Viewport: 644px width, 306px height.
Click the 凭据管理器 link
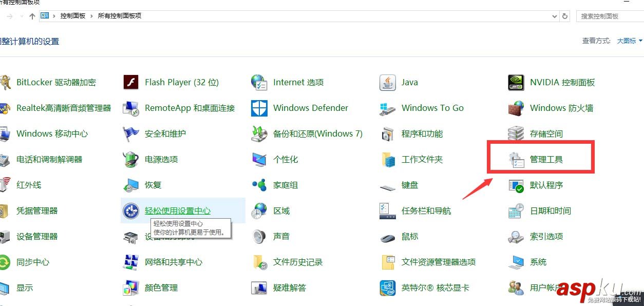(x=37, y=211)
